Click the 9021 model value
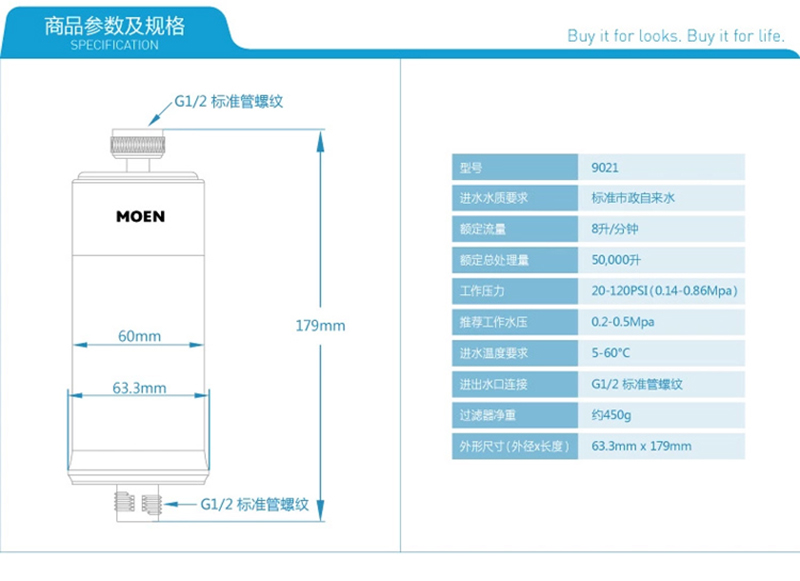The width and height of the screenshot is (800, 581). 605,168
